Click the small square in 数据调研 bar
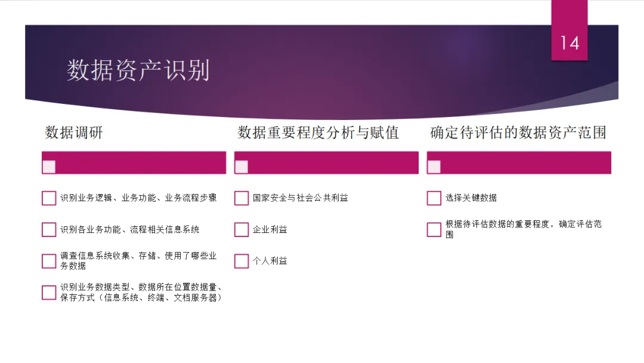 click(x=49, y=167)
